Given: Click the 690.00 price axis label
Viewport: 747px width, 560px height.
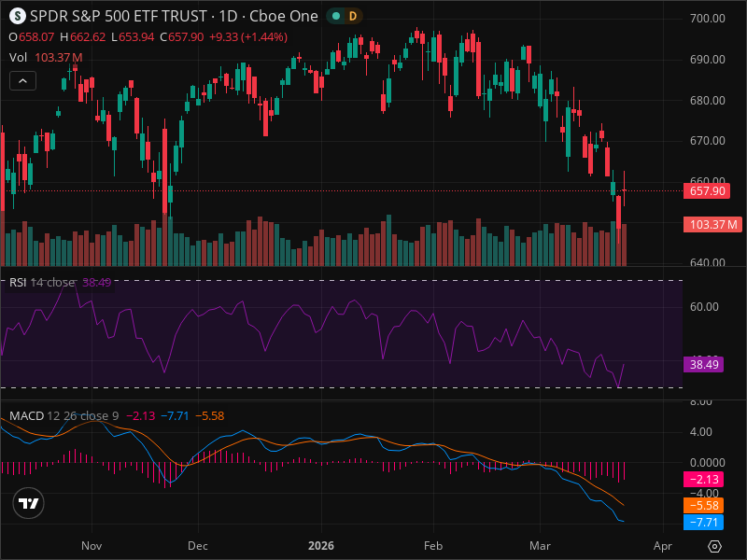Looking at the screenshot, I should click(x=708, y=60).
